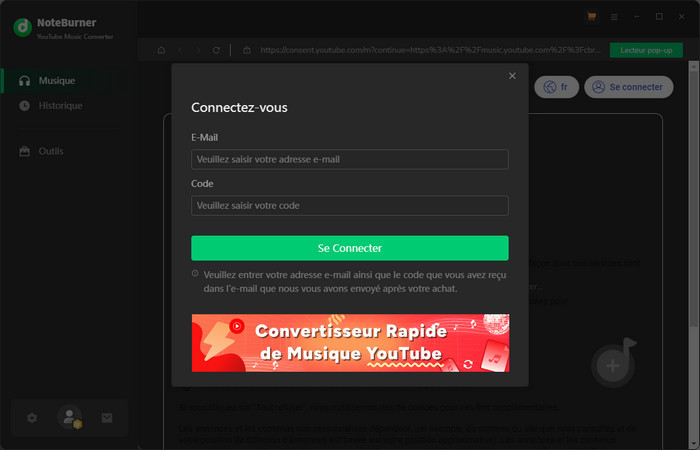Click the toolbox Outils icon
The image size is (700, 450).
click(25, 151)
